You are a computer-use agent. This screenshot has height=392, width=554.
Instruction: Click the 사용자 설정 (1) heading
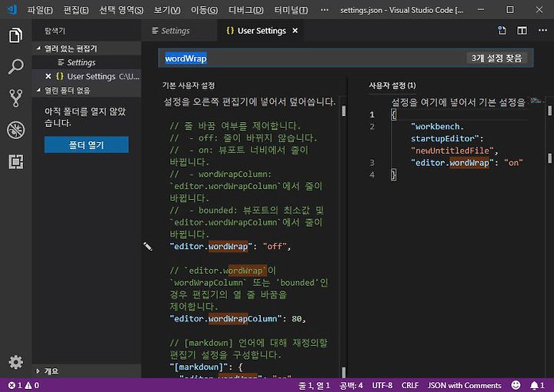[x=392, y=85]
